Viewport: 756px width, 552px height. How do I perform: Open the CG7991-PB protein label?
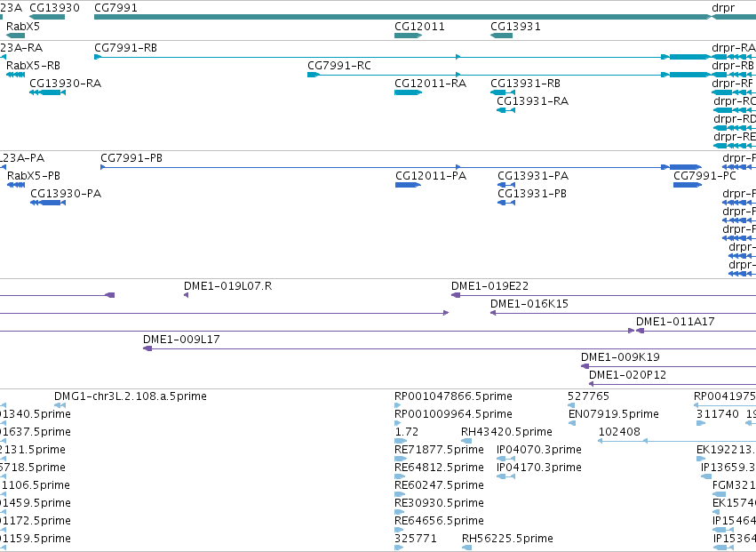pyautogui.click(x=131, y=158)
